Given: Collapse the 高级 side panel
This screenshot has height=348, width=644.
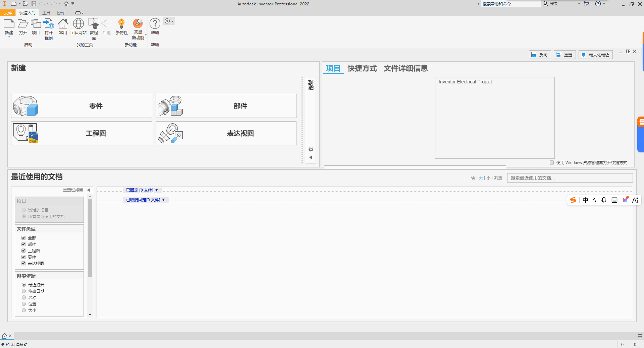Looking at the screenshot, I should [x=311, y=157].
